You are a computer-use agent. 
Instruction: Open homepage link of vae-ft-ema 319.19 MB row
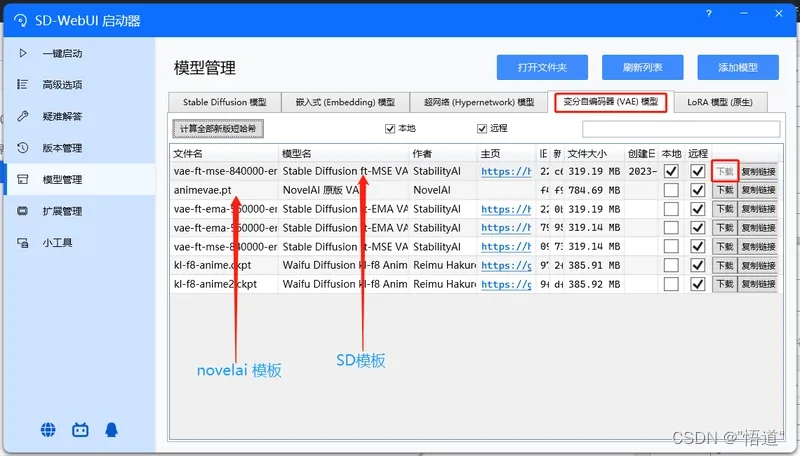click(506, 209)
